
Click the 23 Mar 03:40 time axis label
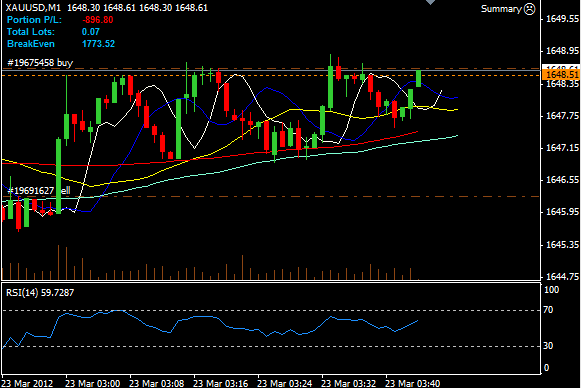(x=412, y=383)
